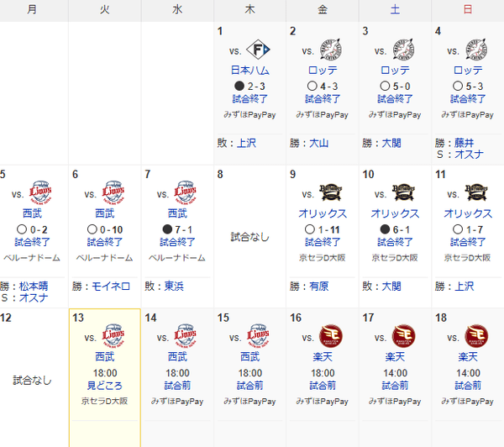Click the Lotte logo on day 4

click(x=476, y=50)
